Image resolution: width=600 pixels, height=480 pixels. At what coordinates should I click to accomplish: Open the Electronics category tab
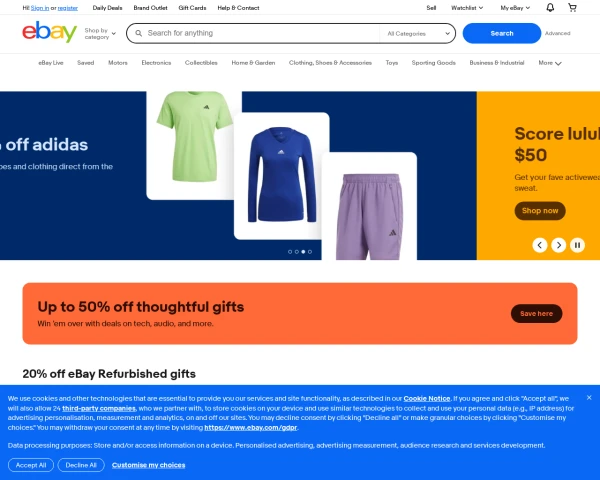point(156,63)
